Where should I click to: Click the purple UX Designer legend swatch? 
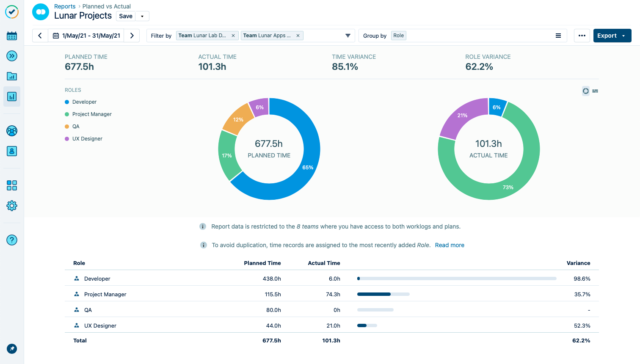pos(67,139)
